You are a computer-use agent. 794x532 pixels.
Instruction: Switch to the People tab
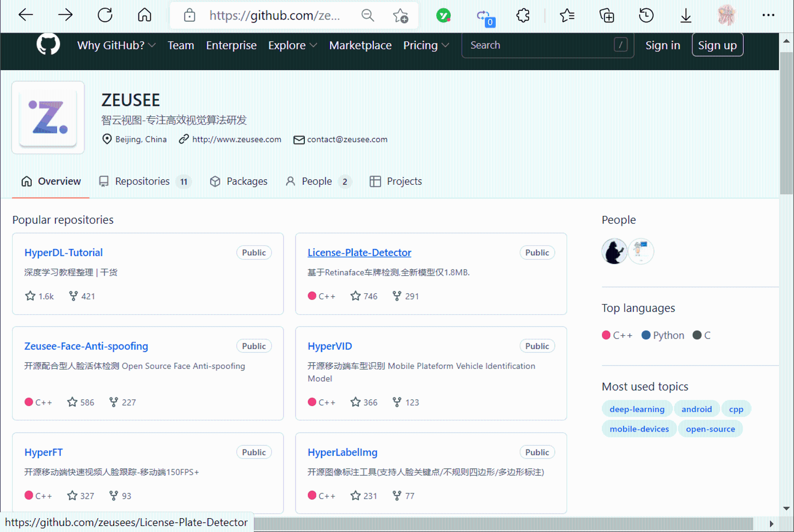coord(318,181)
